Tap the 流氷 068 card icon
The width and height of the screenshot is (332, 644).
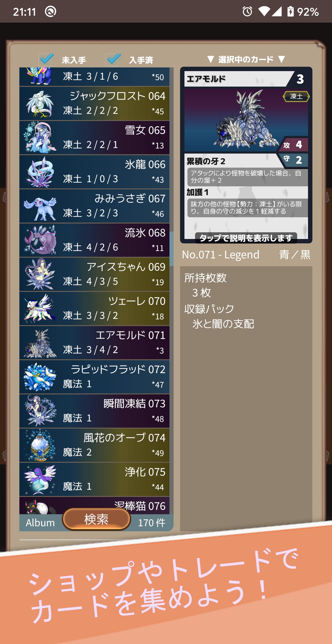[x=40, y=240]
